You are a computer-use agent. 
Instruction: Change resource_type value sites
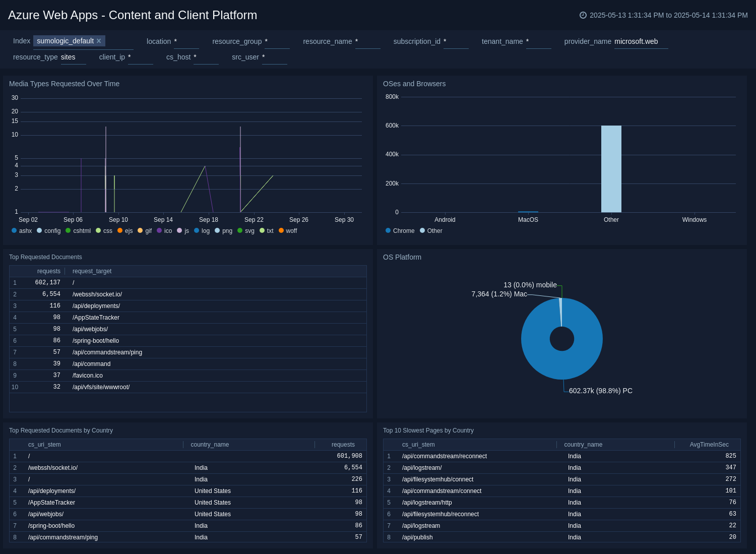[x=74, y=57]
